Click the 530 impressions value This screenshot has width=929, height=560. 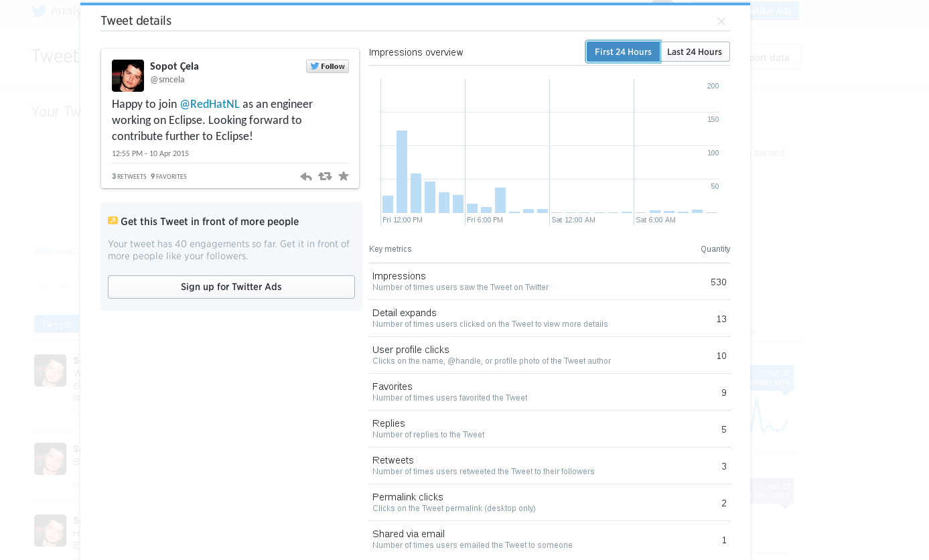(x=719, y=282)
